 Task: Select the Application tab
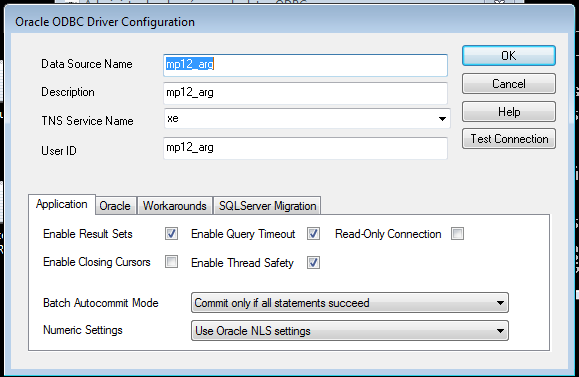tap(62, 204)
